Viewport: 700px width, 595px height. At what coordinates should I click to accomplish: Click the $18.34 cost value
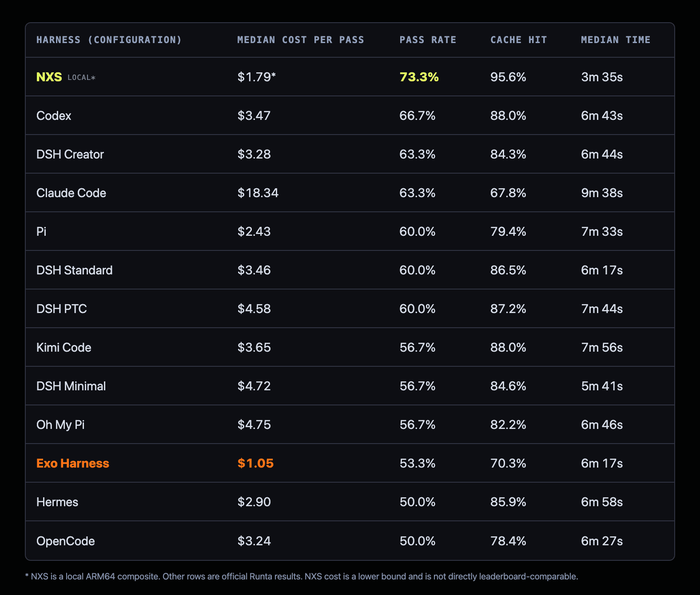coord(258,193)
